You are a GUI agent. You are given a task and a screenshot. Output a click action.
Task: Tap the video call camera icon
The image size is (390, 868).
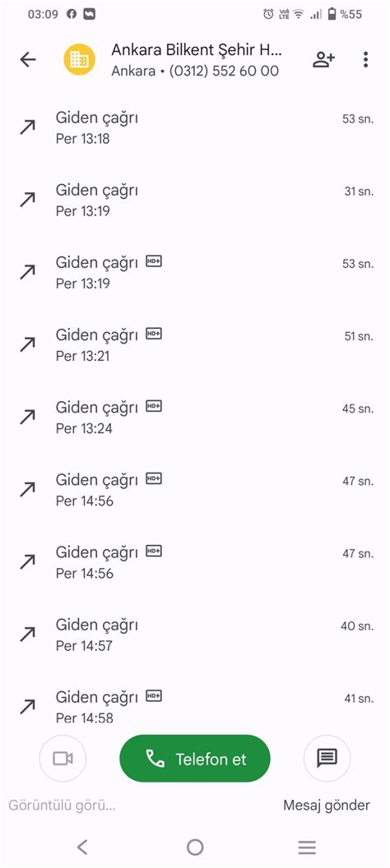pos(63,759)
